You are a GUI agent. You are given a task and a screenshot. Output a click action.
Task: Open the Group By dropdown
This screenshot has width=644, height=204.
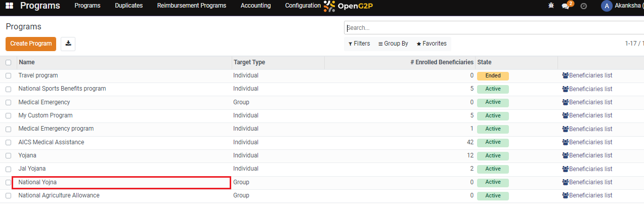[393, 44]
